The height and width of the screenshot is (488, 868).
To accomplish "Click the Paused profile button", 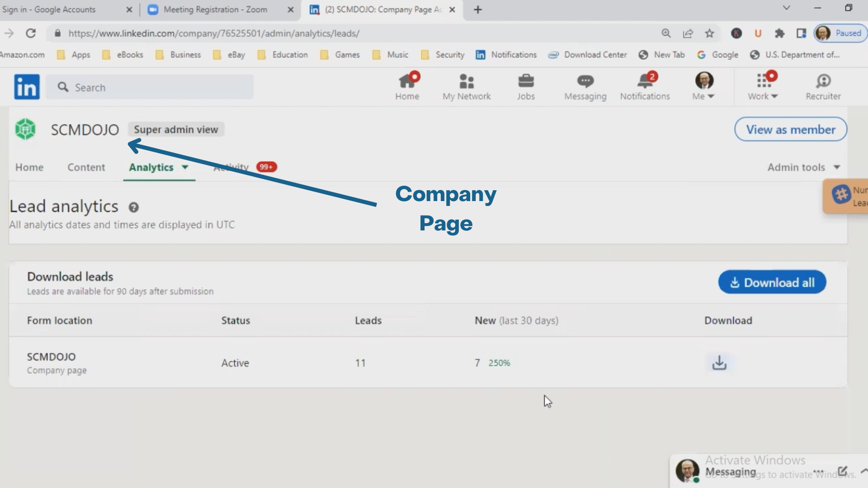I will [841, 33].
